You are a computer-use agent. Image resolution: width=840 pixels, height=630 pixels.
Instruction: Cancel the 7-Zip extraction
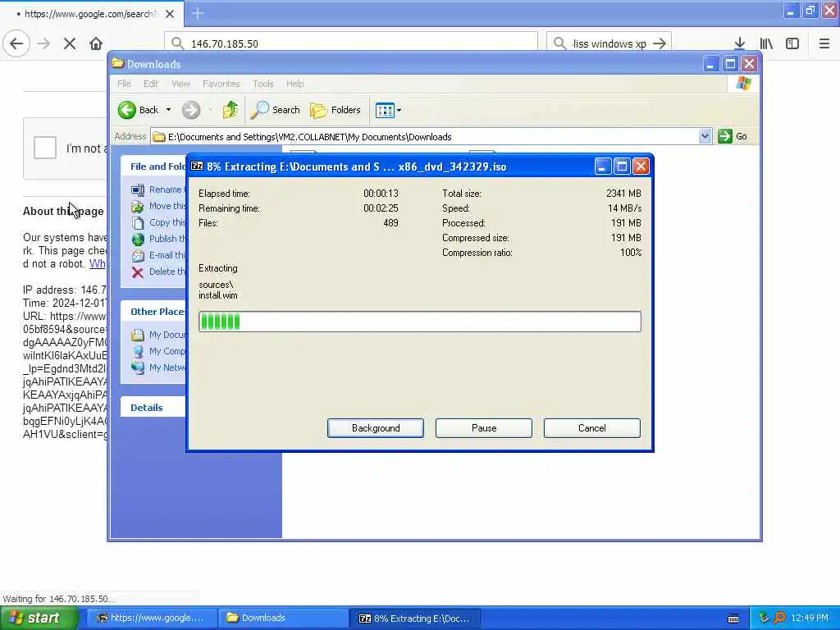592,428
